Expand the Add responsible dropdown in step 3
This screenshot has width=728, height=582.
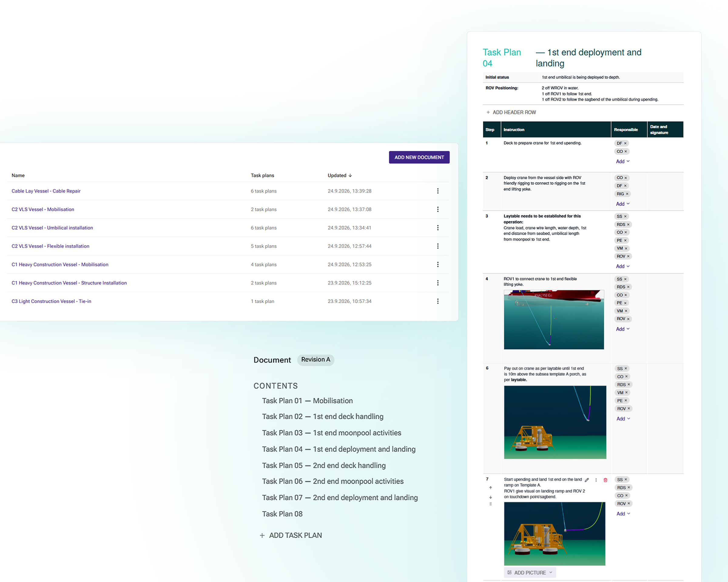(x=623, y=266)
